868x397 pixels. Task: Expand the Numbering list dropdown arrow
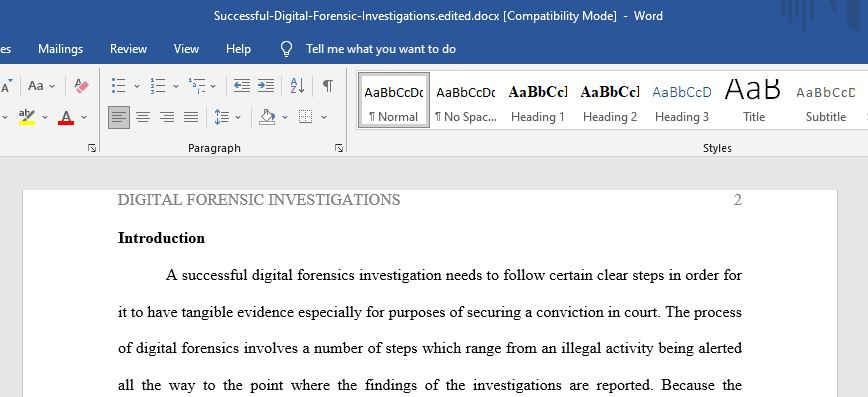(175, 86)
